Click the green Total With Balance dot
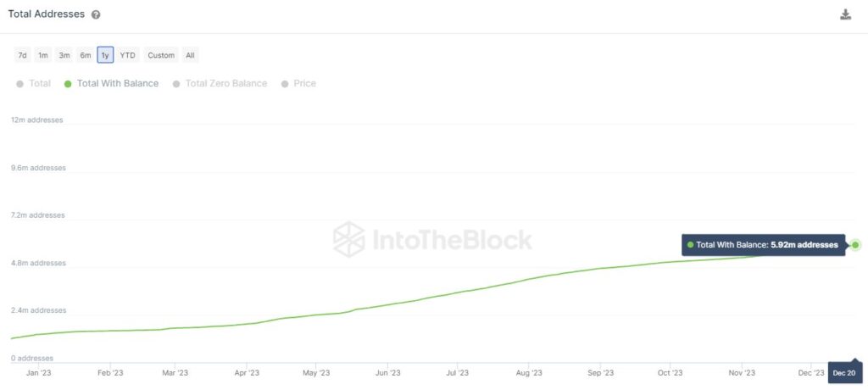The height and width of the screenshot is (390, 868). coord(68,84)
